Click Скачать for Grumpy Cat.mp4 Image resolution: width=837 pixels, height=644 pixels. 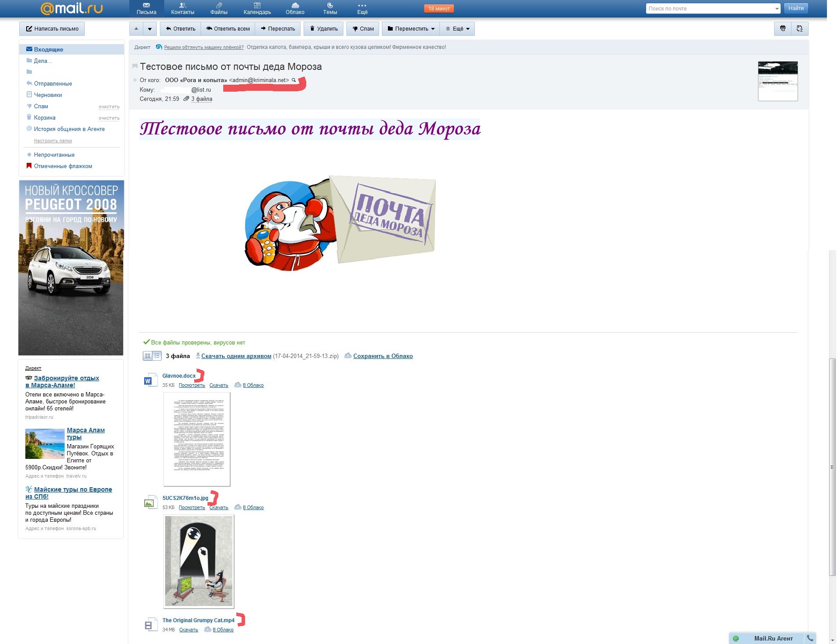[x=189, y=630]
